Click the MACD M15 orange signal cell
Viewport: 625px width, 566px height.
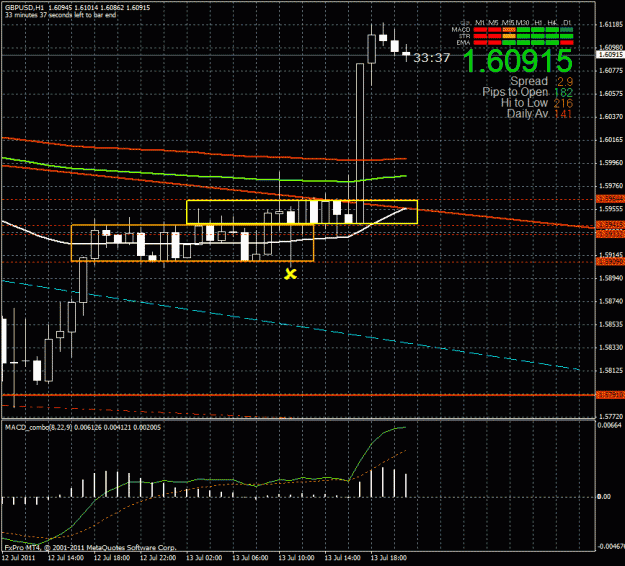(x=509, y=29)
